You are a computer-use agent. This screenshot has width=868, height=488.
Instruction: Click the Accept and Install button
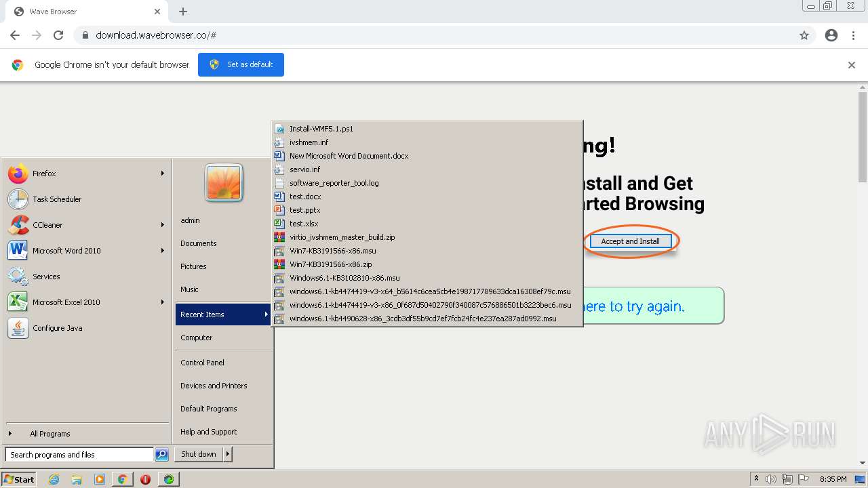(630, 241)
